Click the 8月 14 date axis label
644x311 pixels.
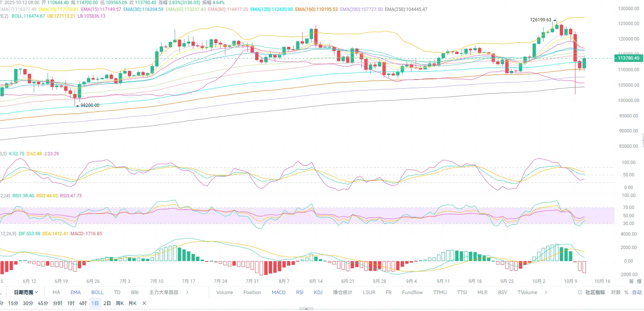316,281
